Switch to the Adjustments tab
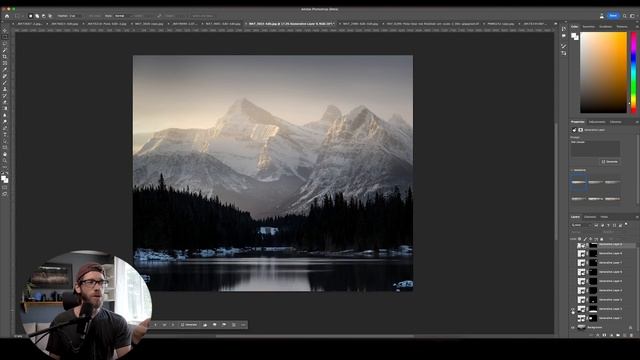The width and height of the screenshot is (640, 360). [x=597, y=122]
